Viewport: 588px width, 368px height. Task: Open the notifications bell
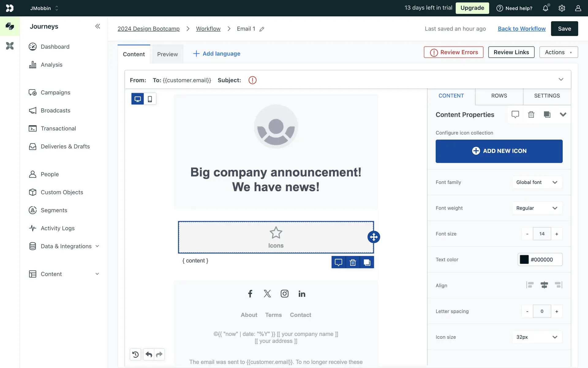click(545, 8)
